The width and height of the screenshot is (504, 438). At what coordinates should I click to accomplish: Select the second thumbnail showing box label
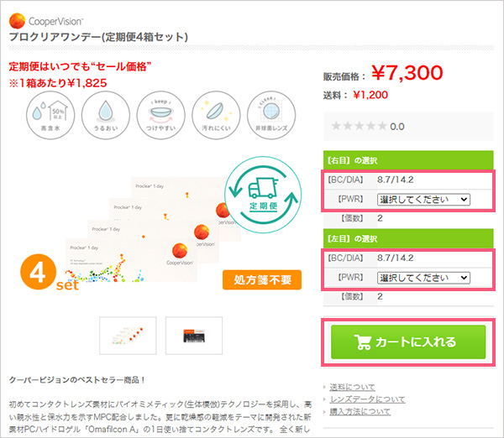click(194, 336)
